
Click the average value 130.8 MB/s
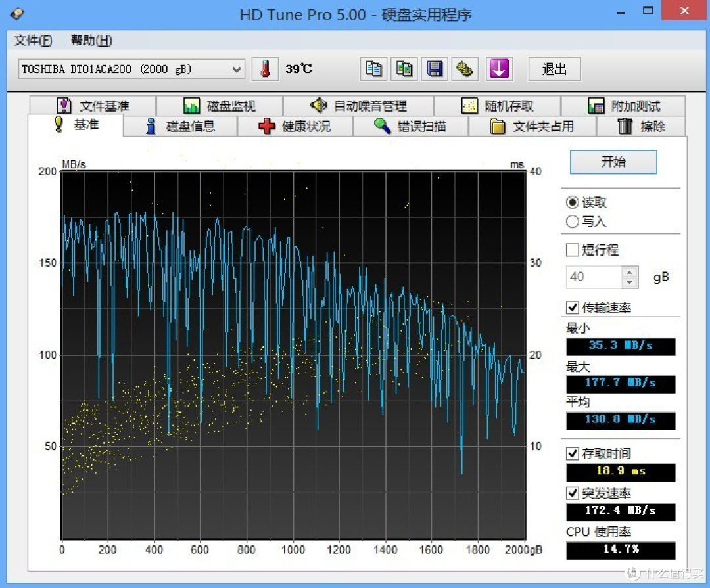pos(621,420)
